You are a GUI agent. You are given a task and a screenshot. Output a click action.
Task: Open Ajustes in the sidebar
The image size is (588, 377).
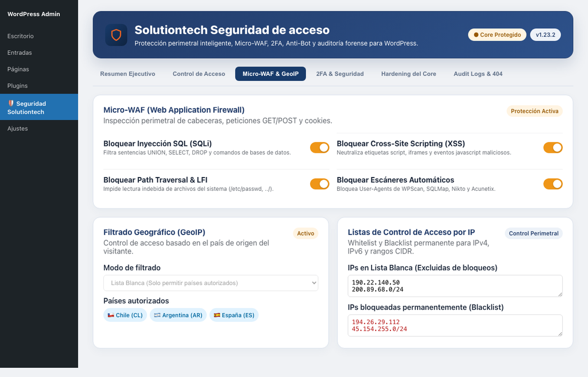39,128
